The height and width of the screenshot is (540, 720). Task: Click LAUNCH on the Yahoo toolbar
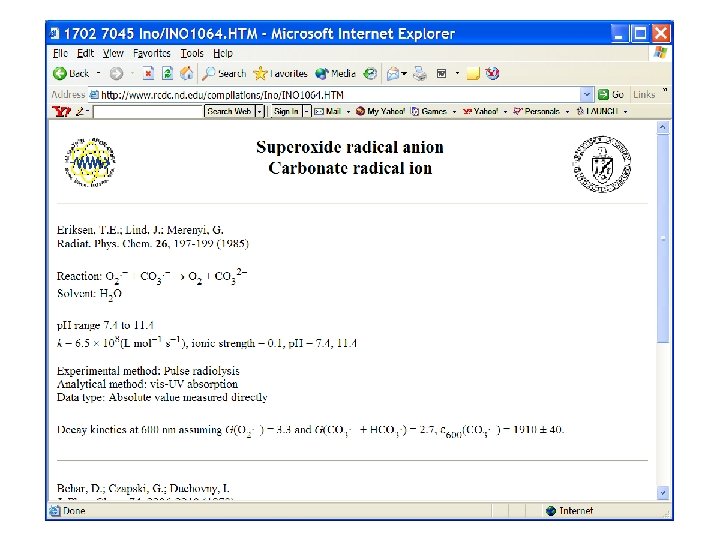point(597,112)
